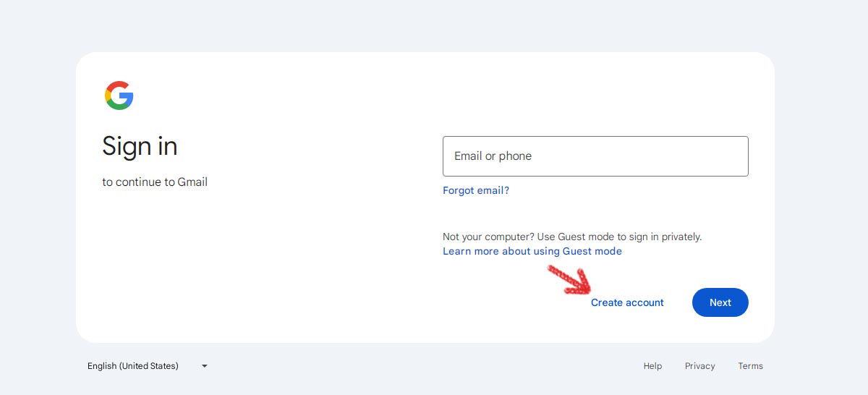868x395 pixels.
Task: Open the Terms footer link
Action: coord(750,366)
